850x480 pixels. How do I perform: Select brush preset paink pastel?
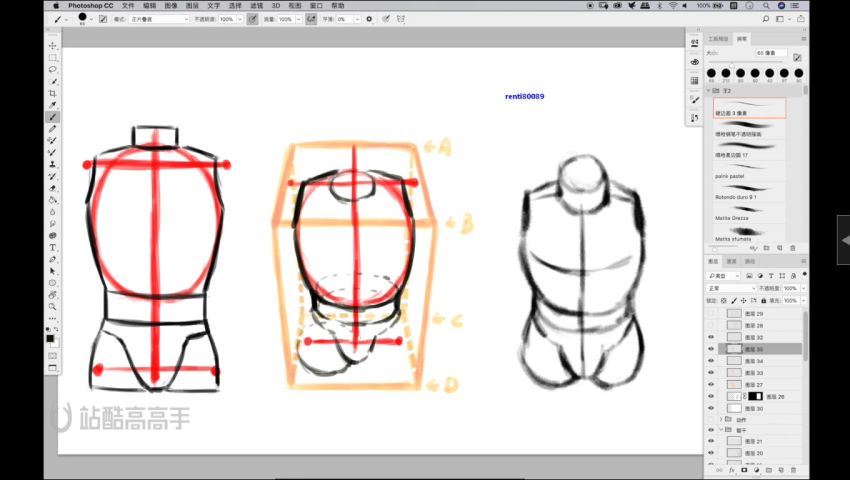749,171
